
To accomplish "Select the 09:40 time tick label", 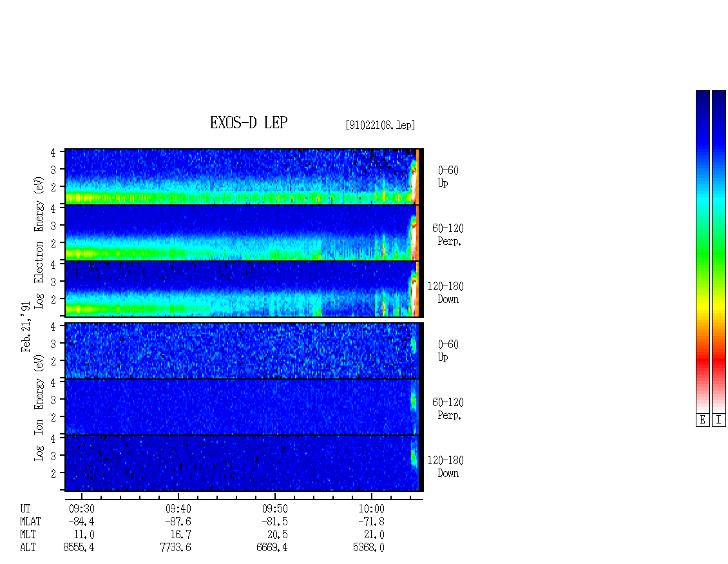I will point(178,509).
